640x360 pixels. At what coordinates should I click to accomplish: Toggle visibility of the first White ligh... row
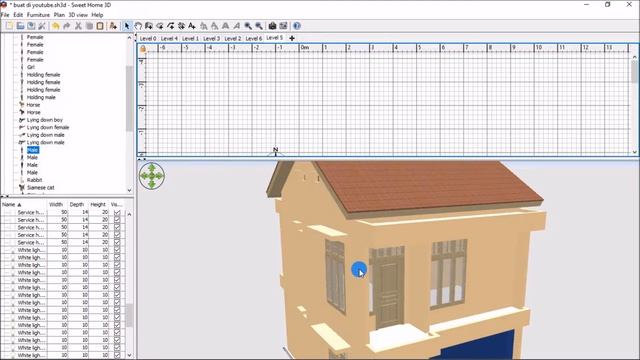pyautogui.click(x=117, y=250)
